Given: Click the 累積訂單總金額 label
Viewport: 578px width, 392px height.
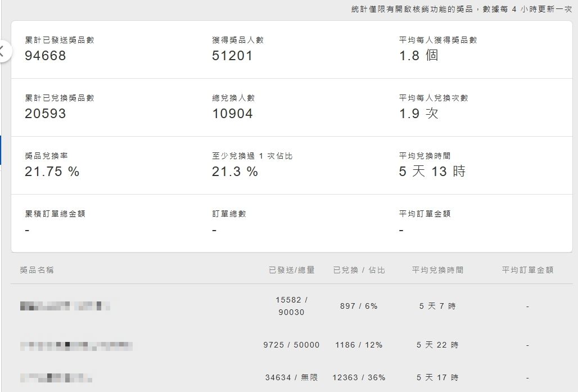Looking at the screenshot, I should click(x=55, y=214).
